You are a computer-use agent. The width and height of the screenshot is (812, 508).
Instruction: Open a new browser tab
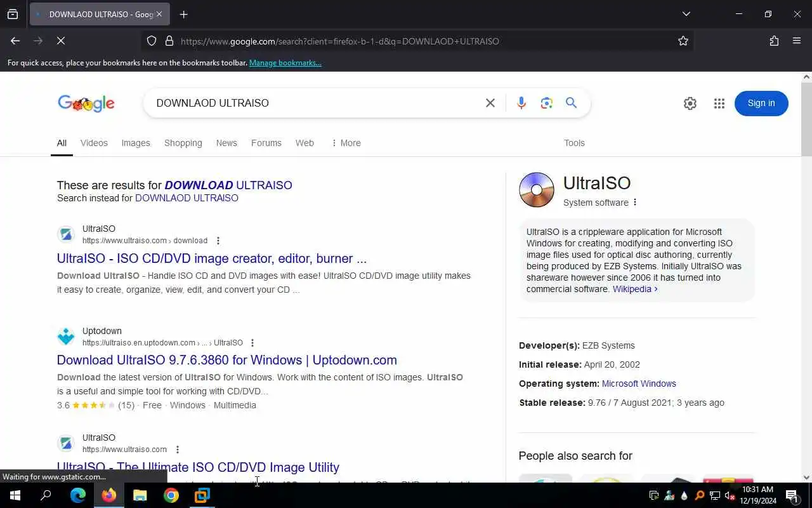pyautogui.click(x=184, y=14)
